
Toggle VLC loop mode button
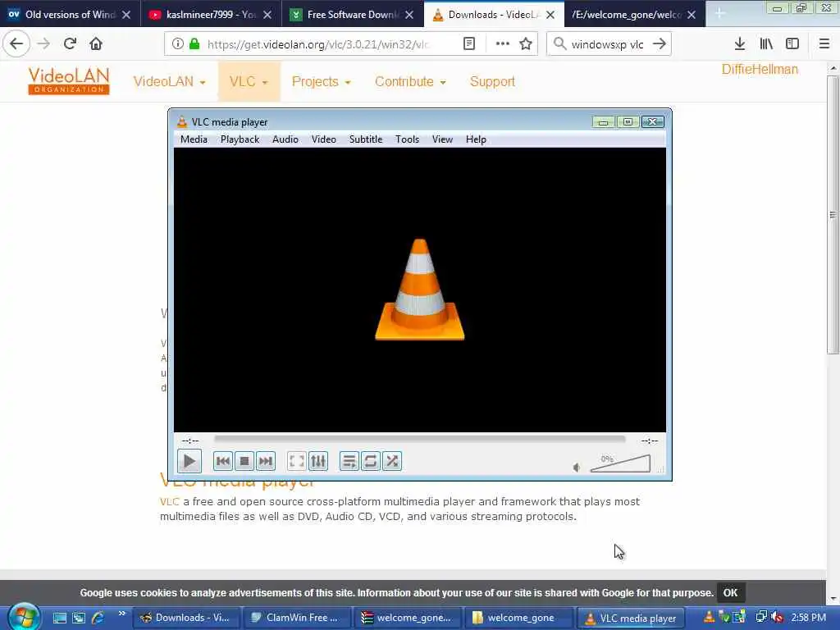pos(370,461)
